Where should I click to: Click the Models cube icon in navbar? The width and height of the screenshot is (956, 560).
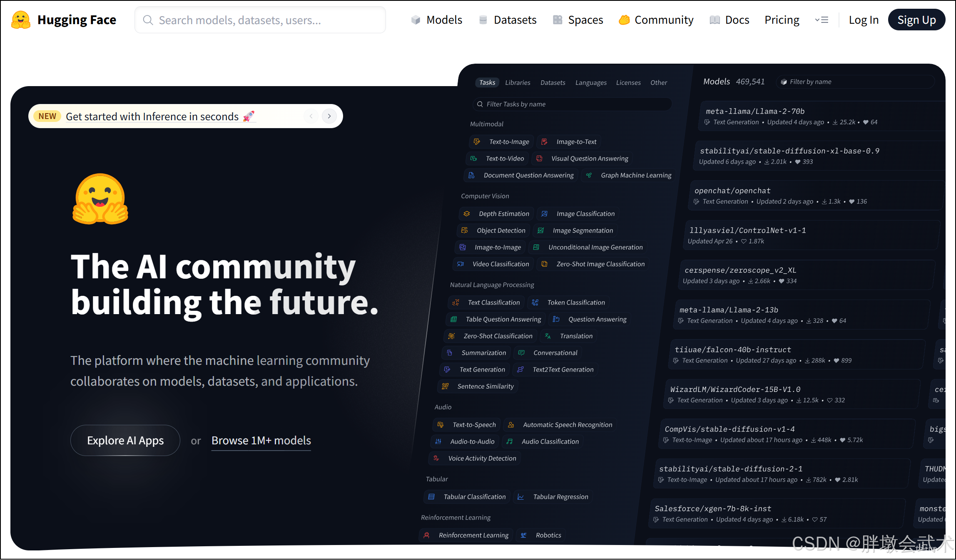[x=416, y=20]
